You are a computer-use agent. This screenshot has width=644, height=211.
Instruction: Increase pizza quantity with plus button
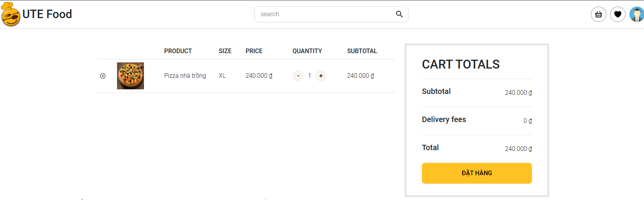pos(321,76)
